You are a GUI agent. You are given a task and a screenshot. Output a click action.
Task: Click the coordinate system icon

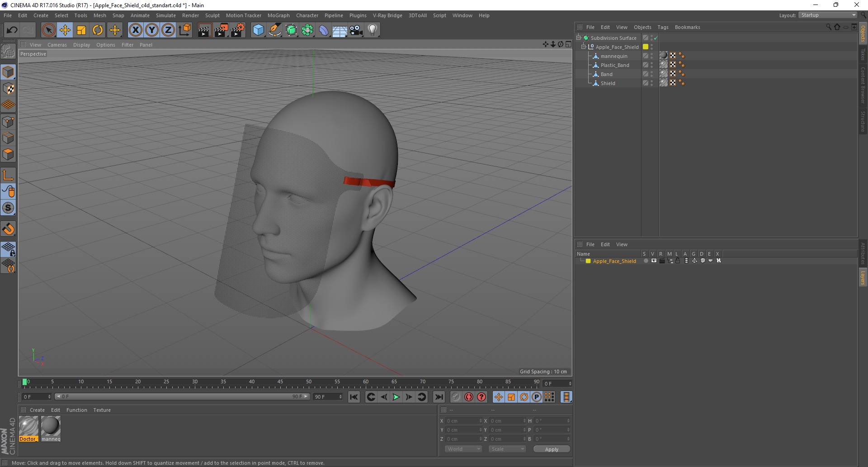click(185, 30)
